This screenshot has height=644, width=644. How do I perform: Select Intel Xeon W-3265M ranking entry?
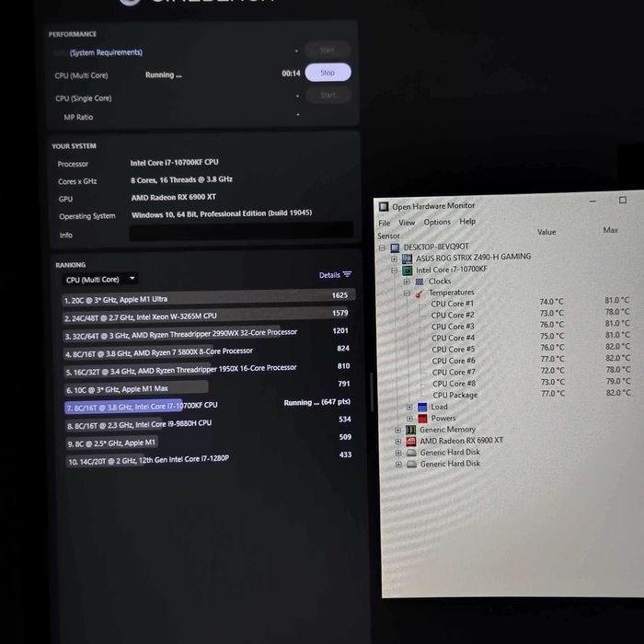(x=209, y=316)
